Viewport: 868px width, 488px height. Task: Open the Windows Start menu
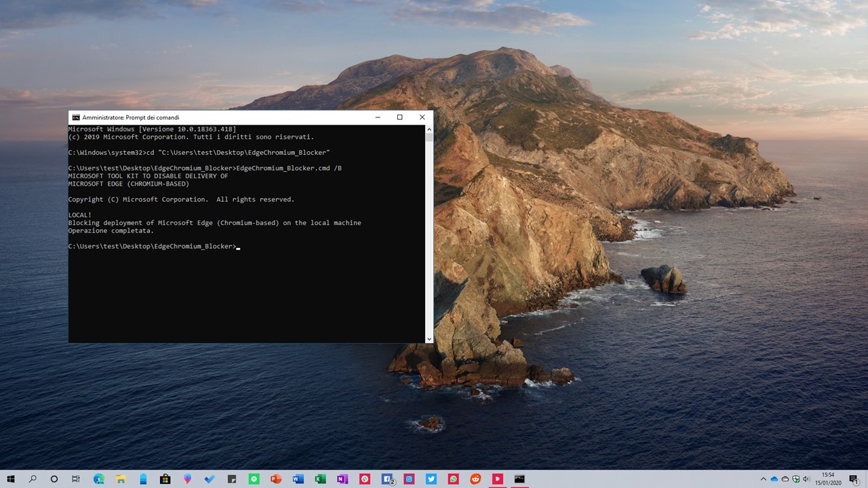[x=11, y=479]
